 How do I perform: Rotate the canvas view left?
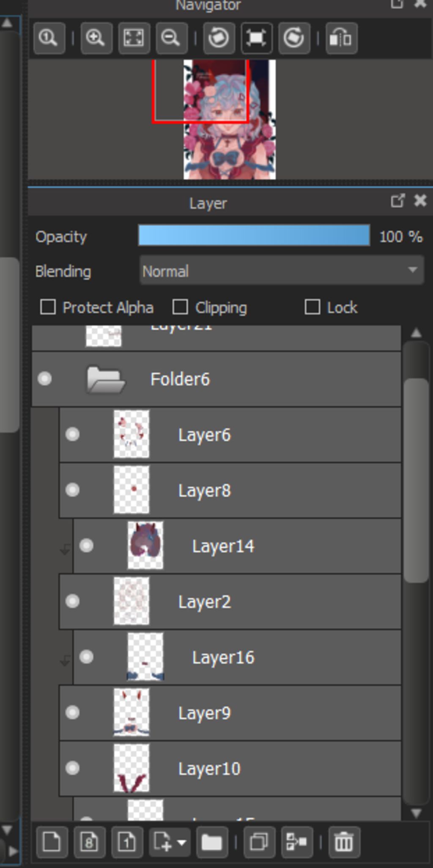pos(219,38)
